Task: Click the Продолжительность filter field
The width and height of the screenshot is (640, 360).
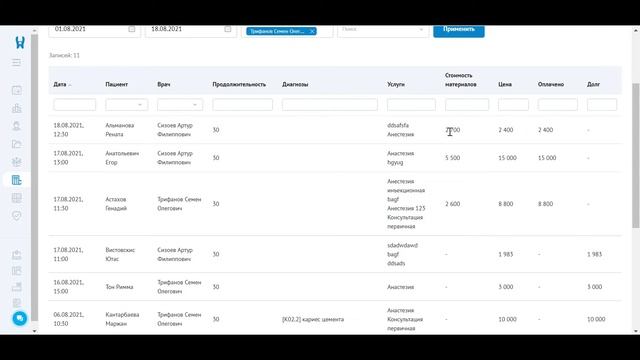Action: (x=242, y=105)
